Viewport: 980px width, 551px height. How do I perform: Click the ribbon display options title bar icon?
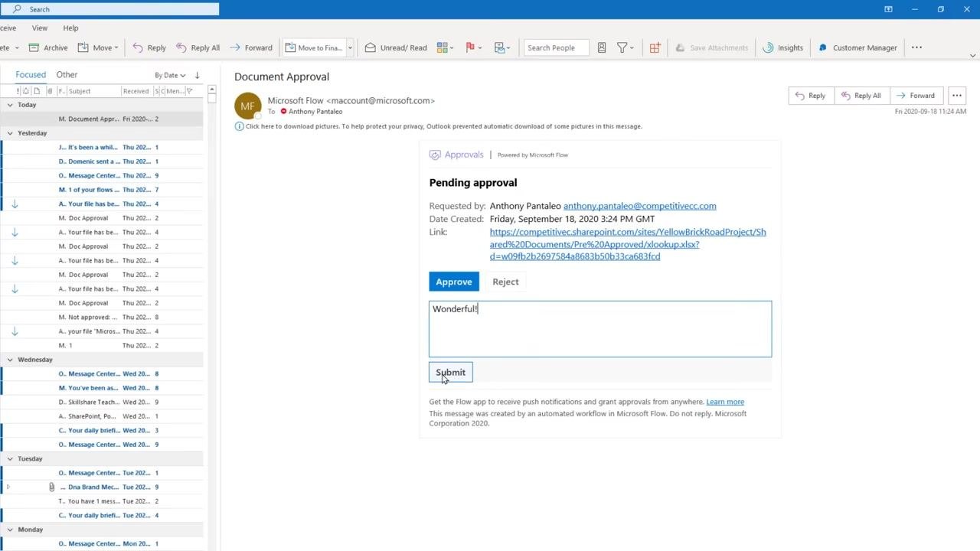pos(888,9)
